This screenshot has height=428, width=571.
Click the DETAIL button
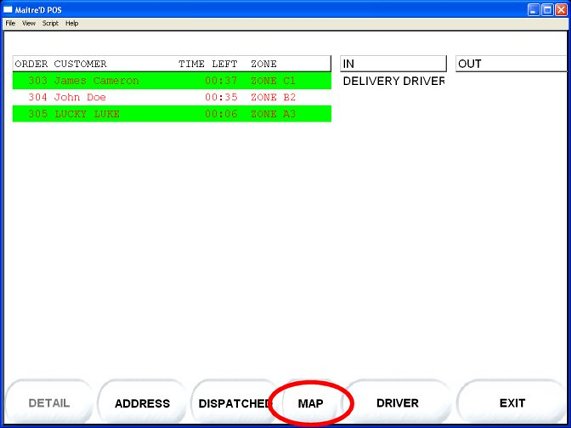(49, 403)
